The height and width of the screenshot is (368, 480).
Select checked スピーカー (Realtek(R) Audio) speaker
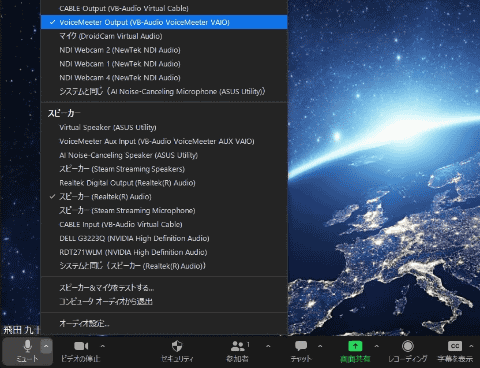[x=164, y=197]
